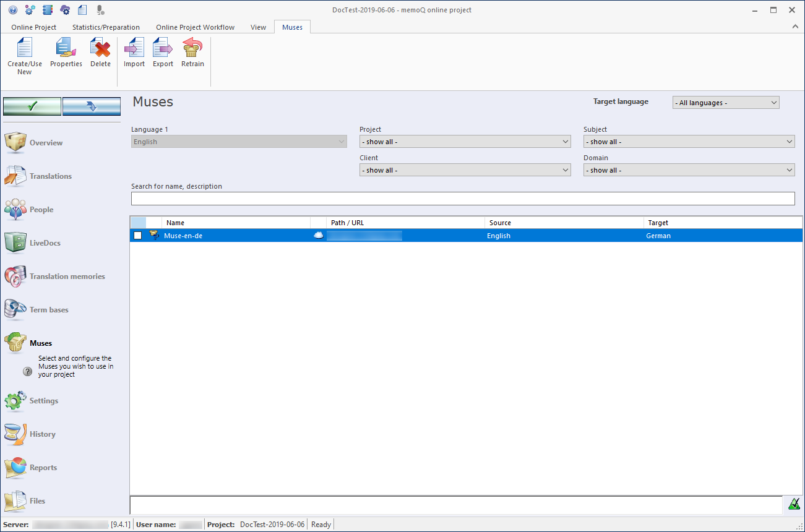Sort list by the Name column header
805x532 pixels.
point(235,223)
